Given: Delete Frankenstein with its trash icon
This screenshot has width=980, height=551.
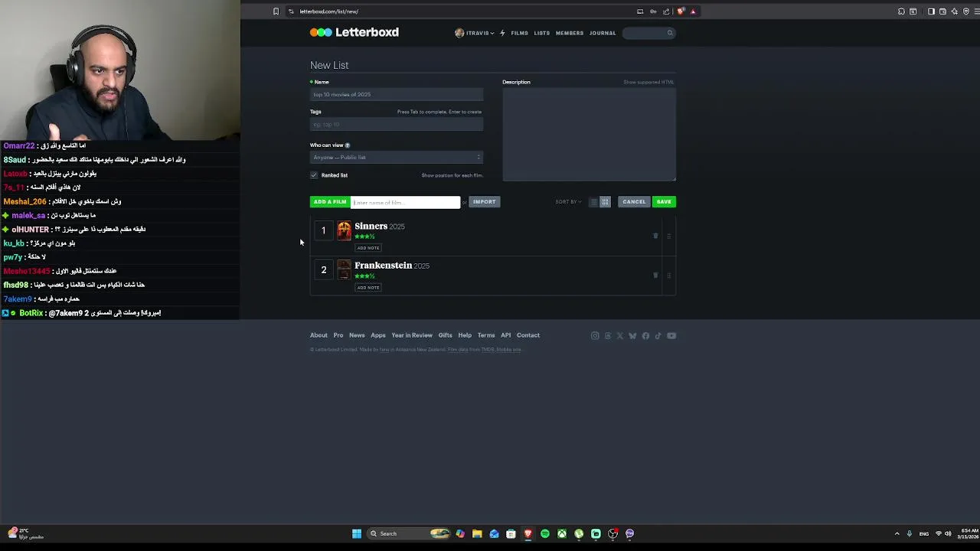Looking at the screenshot, I should coord(655,275).
